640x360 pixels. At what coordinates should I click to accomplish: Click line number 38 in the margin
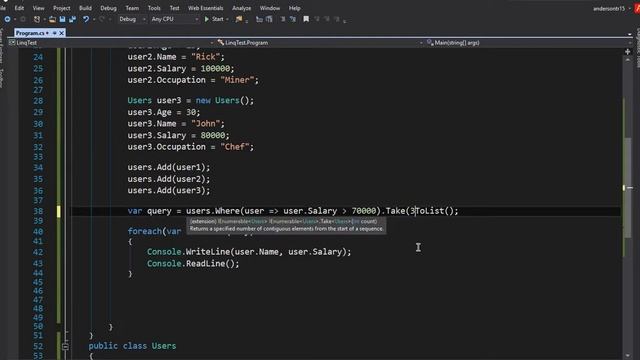coord(38,211)
